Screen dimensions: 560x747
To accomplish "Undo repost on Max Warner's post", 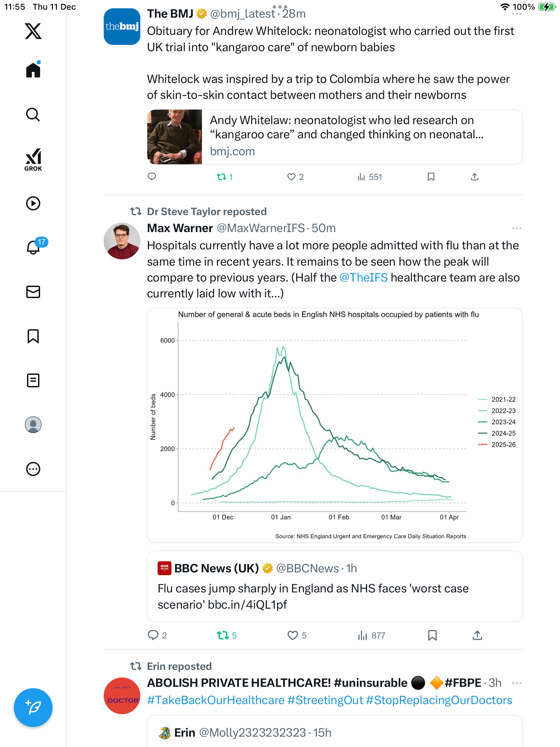I will pyautogui.click(x=223, y=635).
